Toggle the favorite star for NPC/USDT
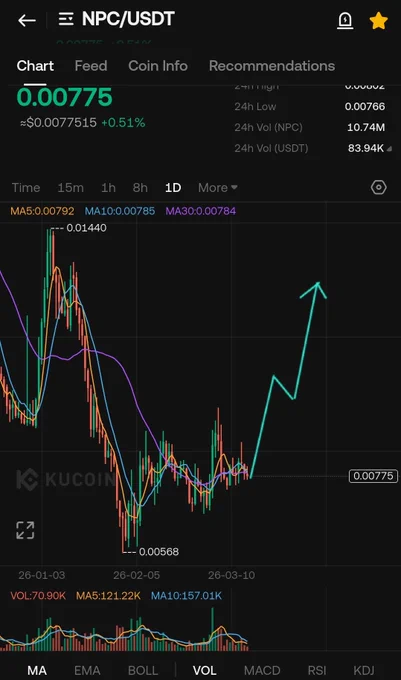The height and width of the screenshot is (680, 401). coord(378,20)
